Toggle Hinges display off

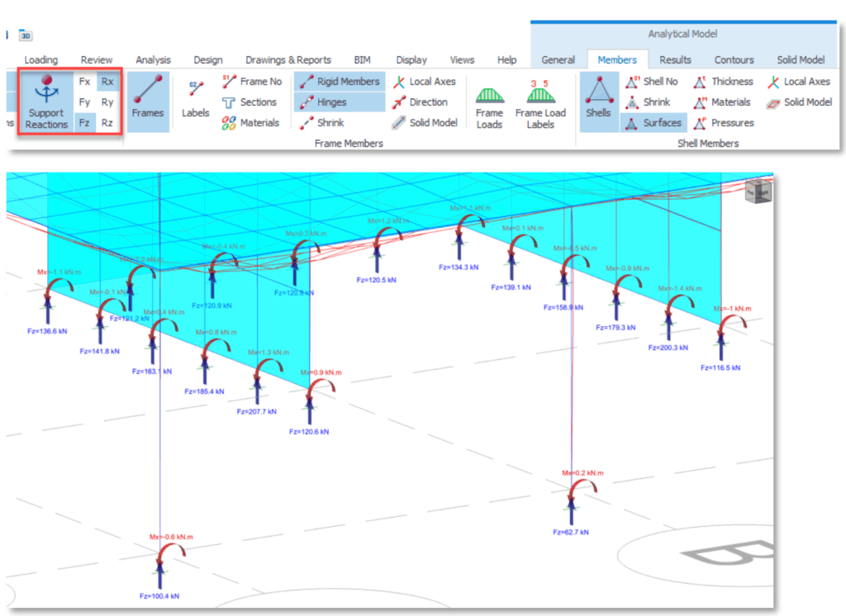coord(340,102)
